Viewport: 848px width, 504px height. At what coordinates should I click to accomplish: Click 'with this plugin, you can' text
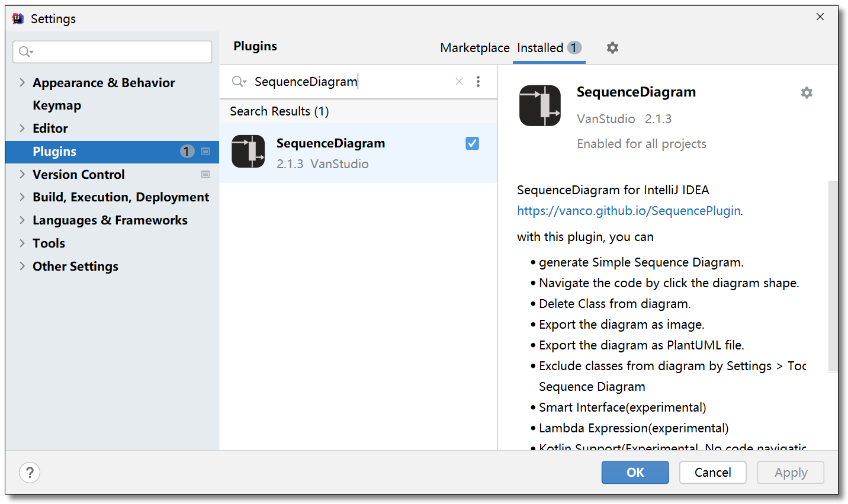tap(585, 237)
